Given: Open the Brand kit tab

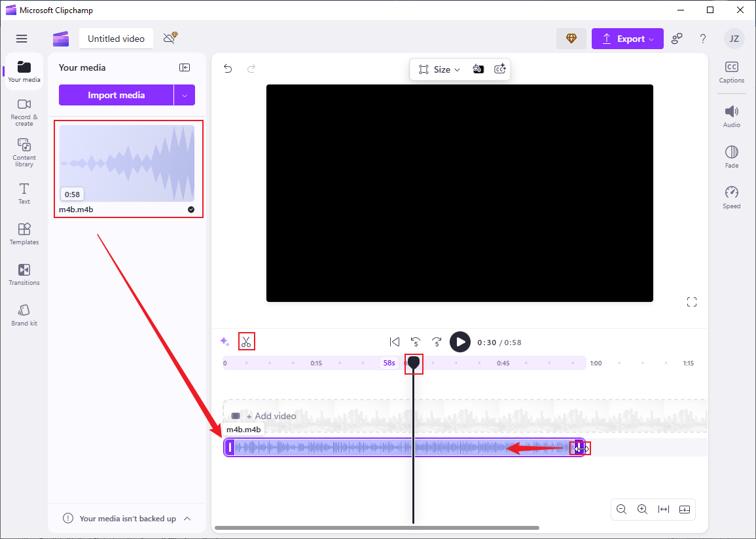Looking at the screenshot, I should click(24, 315).
